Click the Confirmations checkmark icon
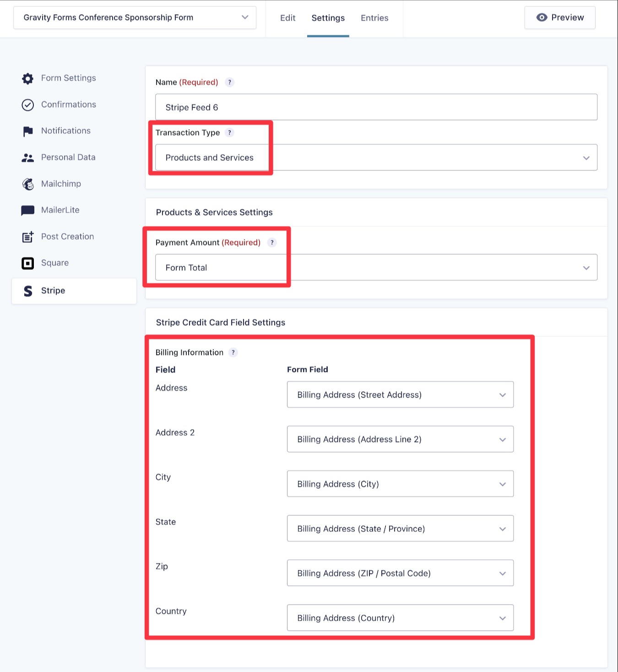The image size is (618, 672). 27,105
